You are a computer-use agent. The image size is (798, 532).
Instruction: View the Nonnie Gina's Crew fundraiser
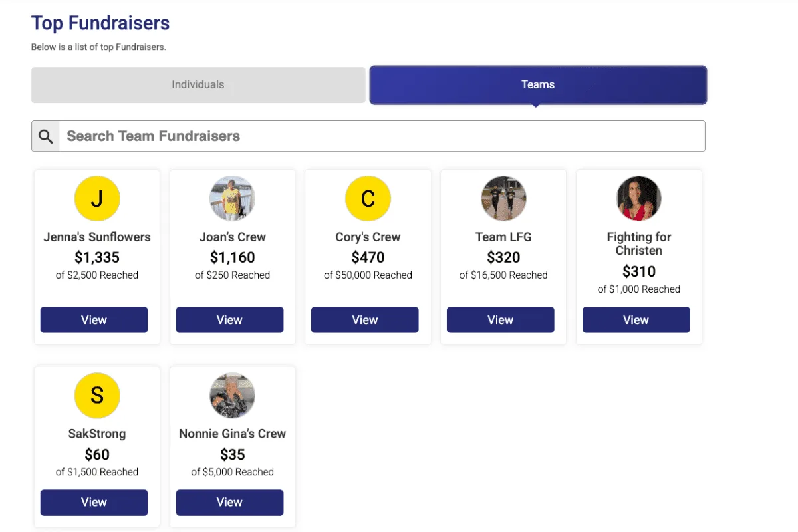tap(229, 503)
